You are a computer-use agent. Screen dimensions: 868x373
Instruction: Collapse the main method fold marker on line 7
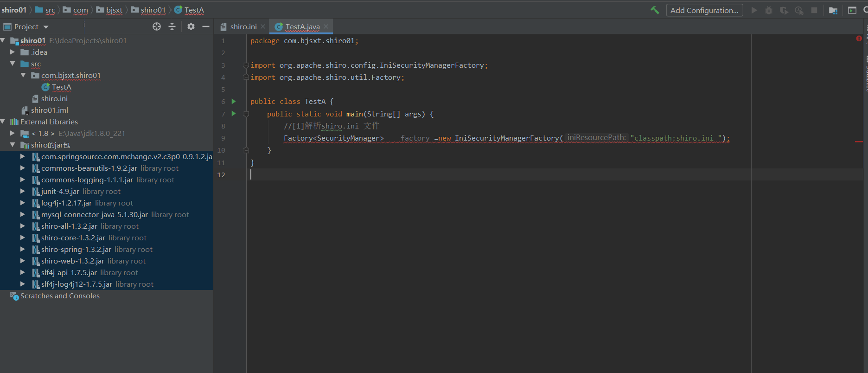click(246, 114)
